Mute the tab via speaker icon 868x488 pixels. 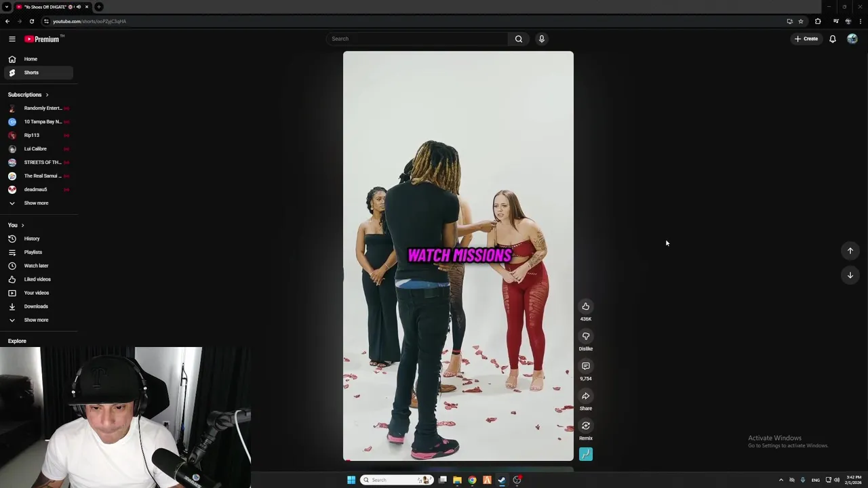[x=79, y=7]
